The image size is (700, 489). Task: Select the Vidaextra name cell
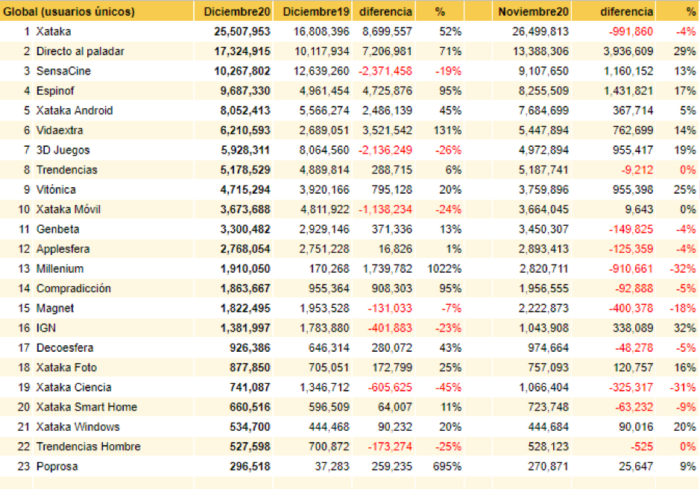click(x=60, y=130)
